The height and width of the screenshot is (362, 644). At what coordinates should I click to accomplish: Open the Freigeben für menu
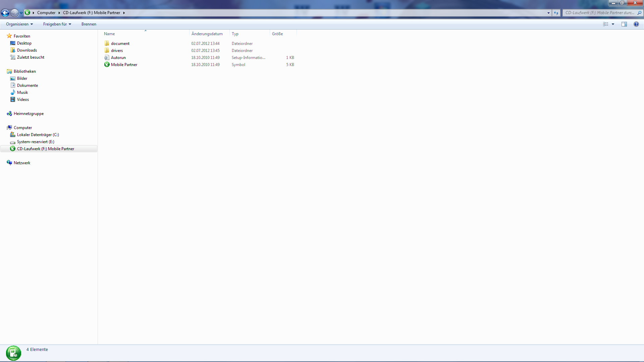(57, 24)
